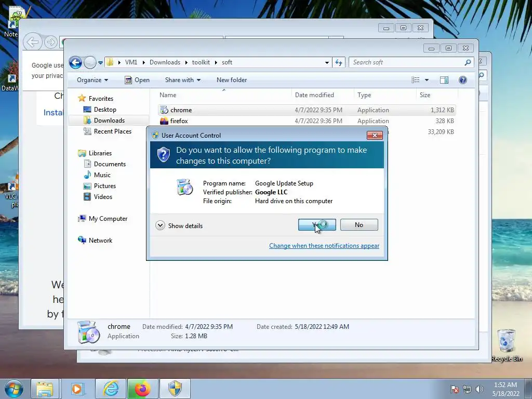Click UAC shield taskbar button
The image size is (532, 399).
coord(175,389)
